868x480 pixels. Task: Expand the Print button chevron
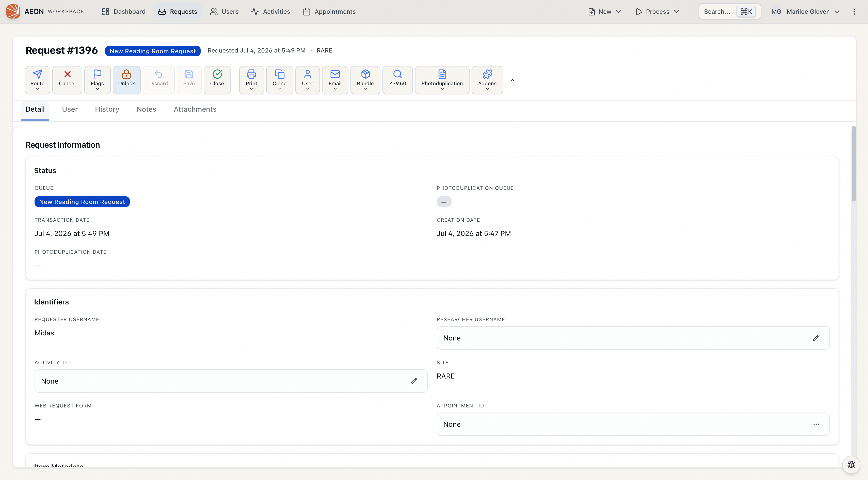251,89
